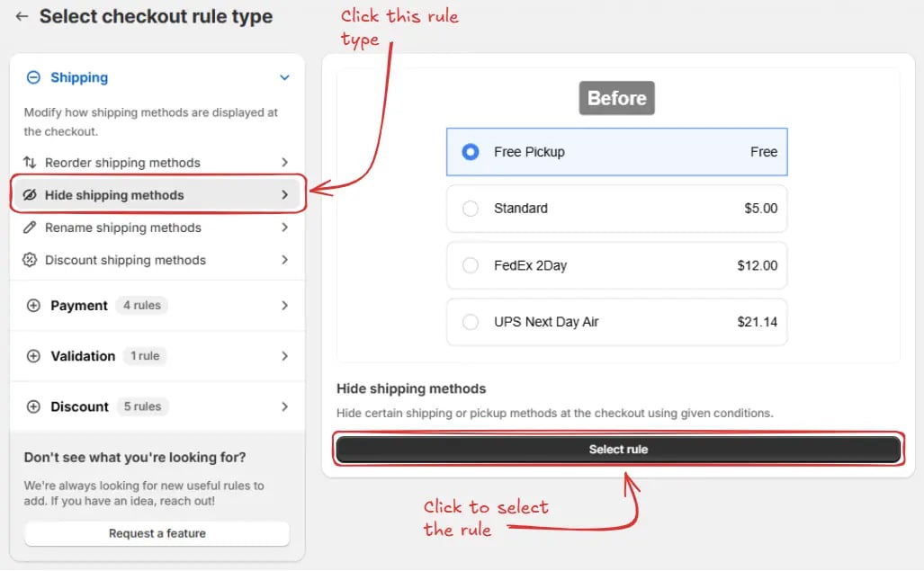Open Rename shipping methods rule type

(x=157, y=228)
